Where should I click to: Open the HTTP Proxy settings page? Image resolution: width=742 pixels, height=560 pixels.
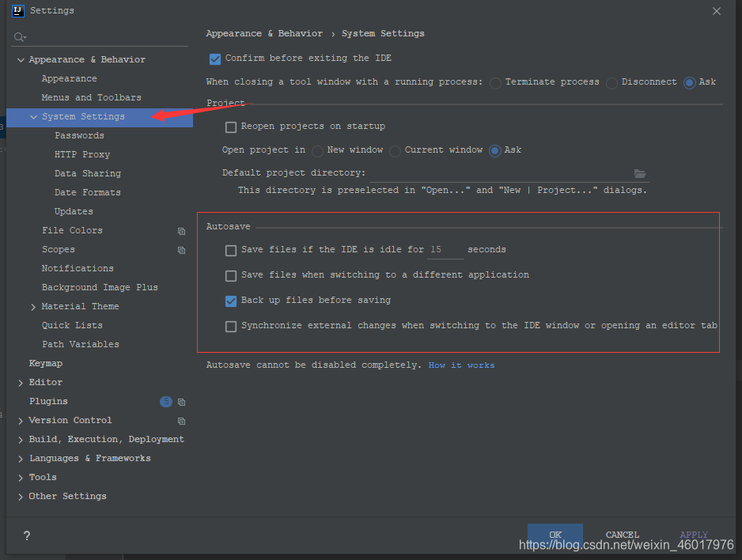point(82,154)
